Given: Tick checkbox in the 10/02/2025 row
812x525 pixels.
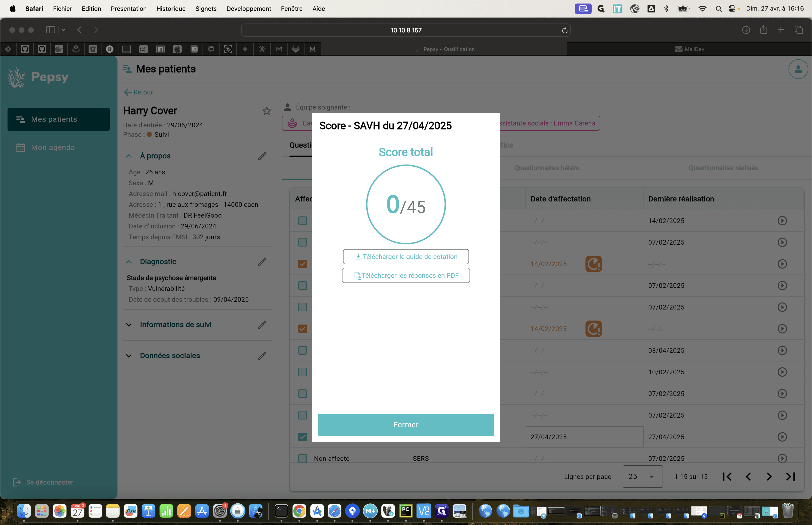Looking at the screenshot, I should pyautogui.click(x=302, y=372).
